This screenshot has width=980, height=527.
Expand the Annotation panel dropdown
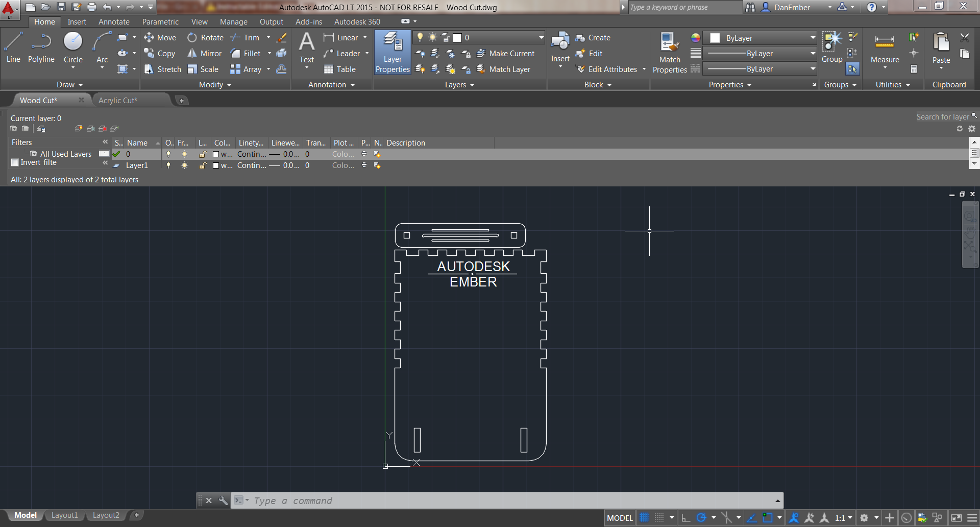tap(332, 85)
